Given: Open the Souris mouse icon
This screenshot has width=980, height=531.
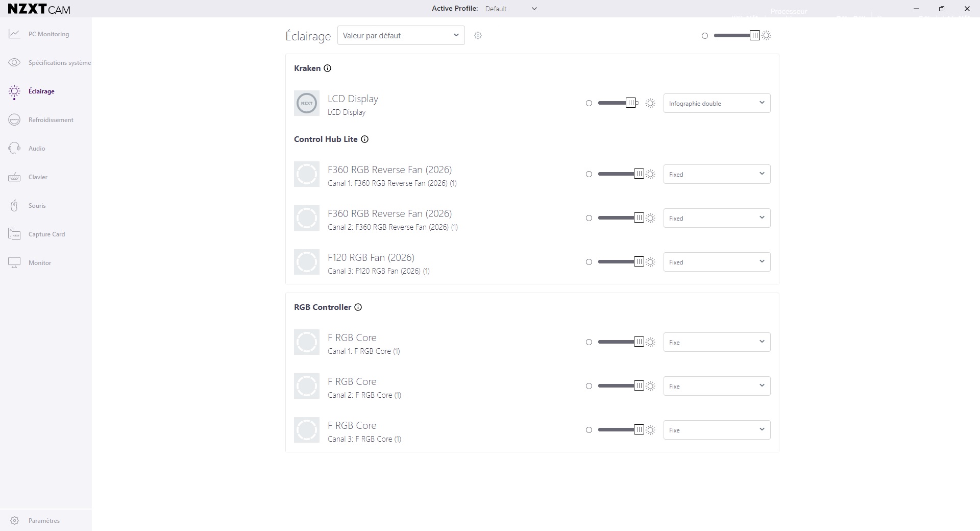Looking at the screenshot, I should tap(14, 206).
